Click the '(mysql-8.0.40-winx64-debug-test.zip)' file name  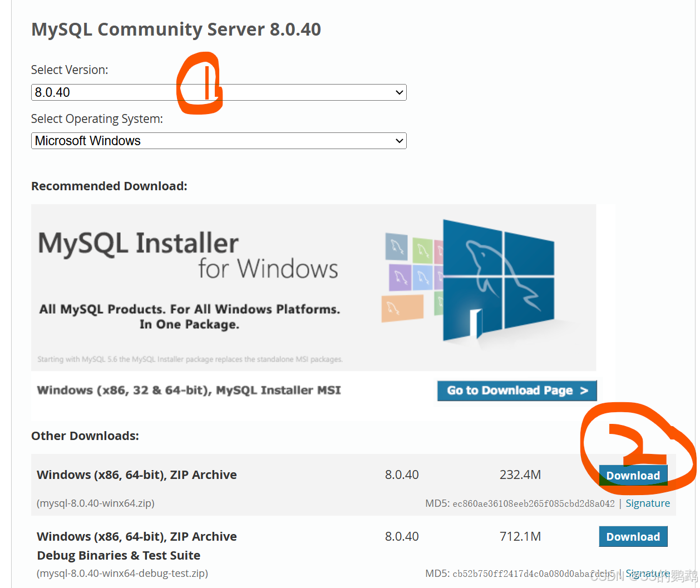coord(122,573)
